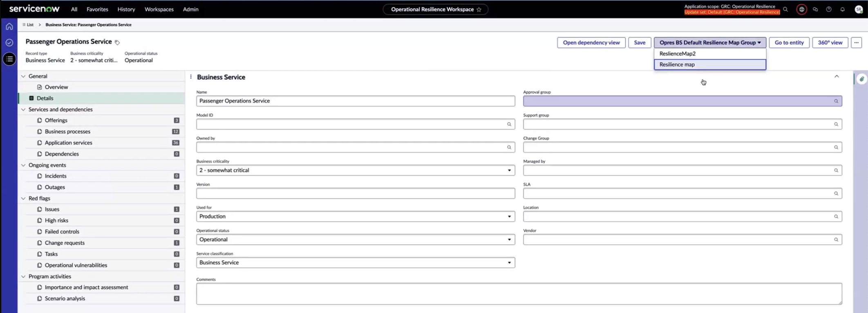Open Overview in the General section
Viewport: 868px width, 313px height.
tap(56, 87)
